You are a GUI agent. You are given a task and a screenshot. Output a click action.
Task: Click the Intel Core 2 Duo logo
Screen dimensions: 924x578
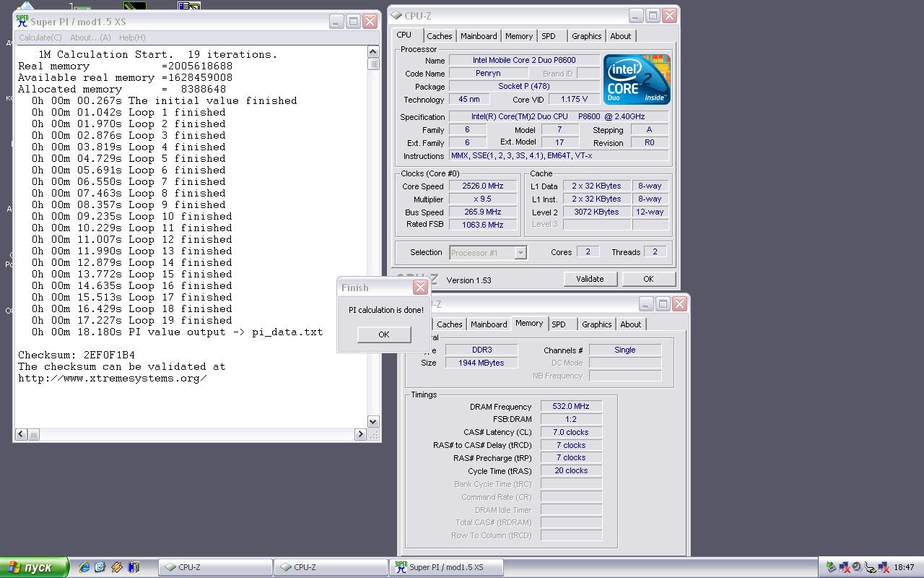[x=637, y=79]
